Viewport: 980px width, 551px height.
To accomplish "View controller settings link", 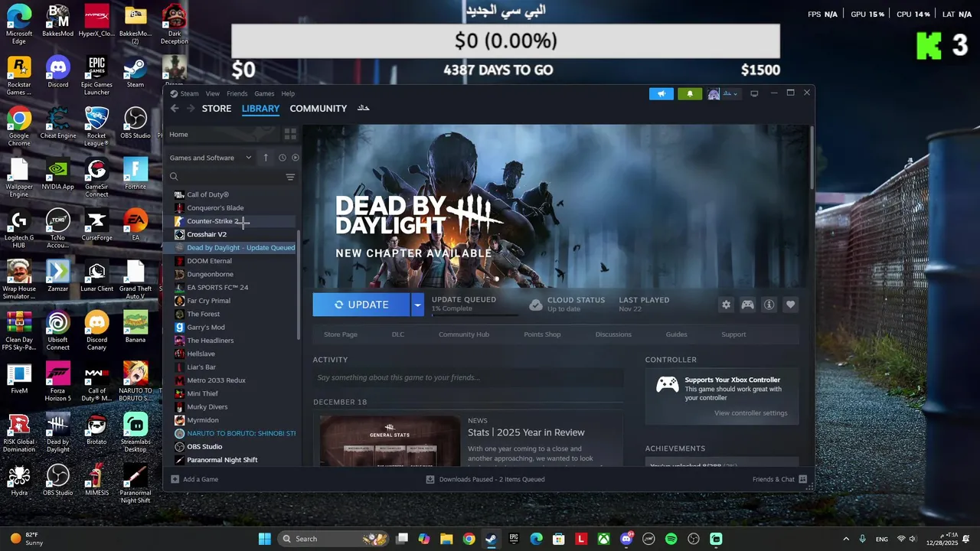I will [x=750, y=413].
